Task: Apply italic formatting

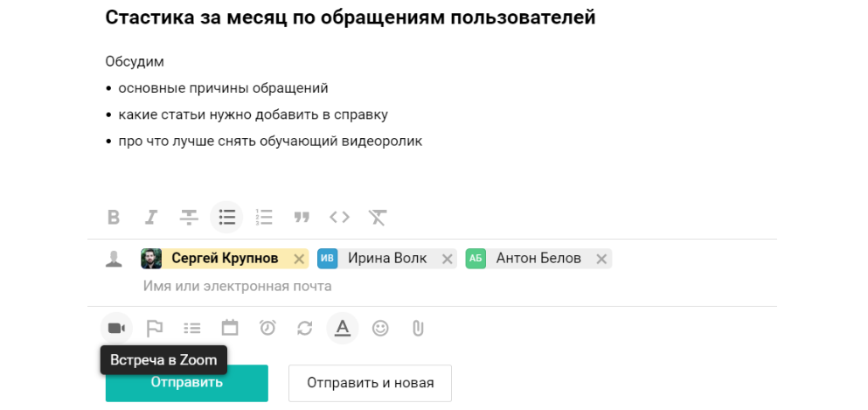Action: [151, 217]
